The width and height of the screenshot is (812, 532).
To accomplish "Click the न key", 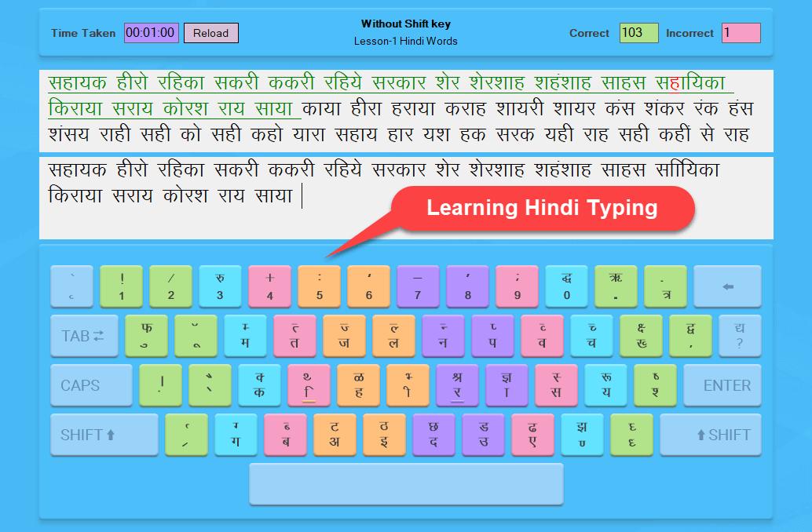I will (x=443, y=336).
